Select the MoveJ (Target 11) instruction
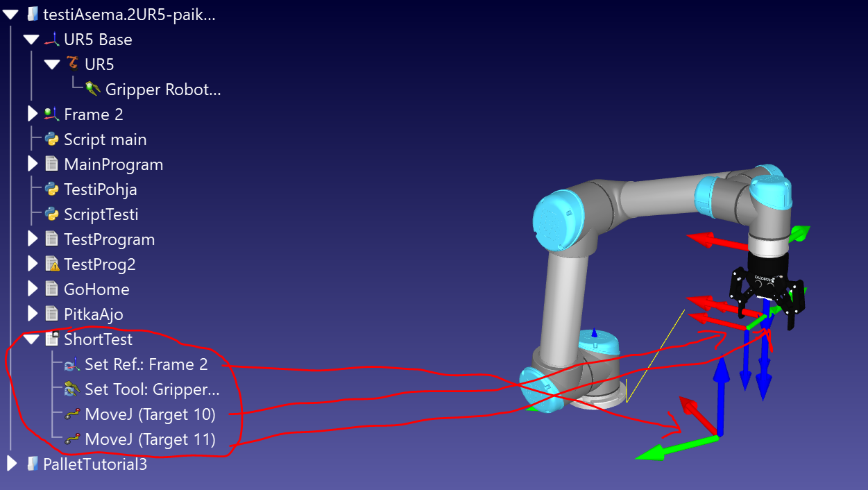 coord(150,439)
